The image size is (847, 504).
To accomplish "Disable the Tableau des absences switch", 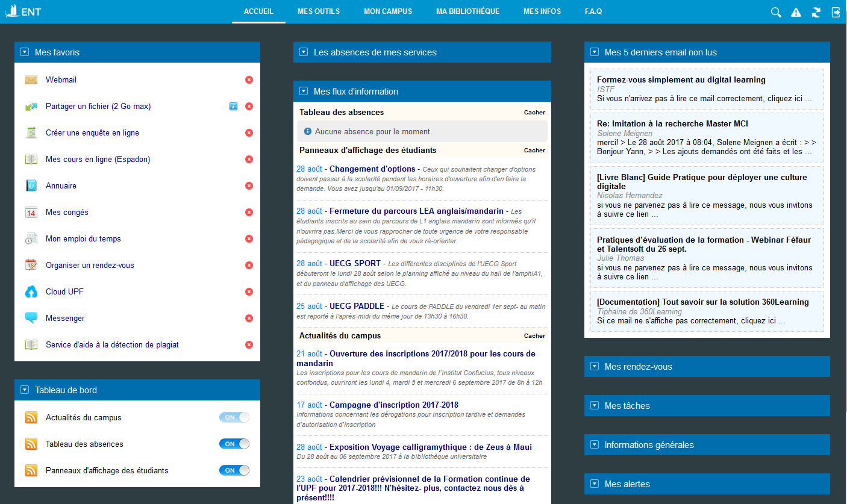I will [x=234, y=444].
